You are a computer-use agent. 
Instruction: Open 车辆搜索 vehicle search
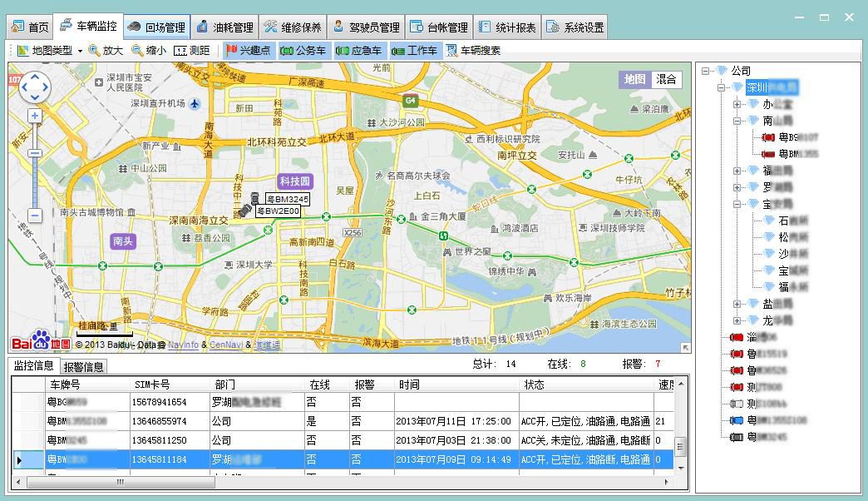click(473, 51)
